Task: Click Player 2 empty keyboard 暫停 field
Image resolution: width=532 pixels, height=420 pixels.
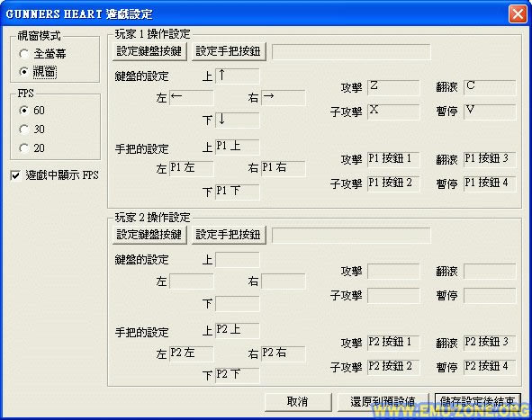Action: (490, 295)
